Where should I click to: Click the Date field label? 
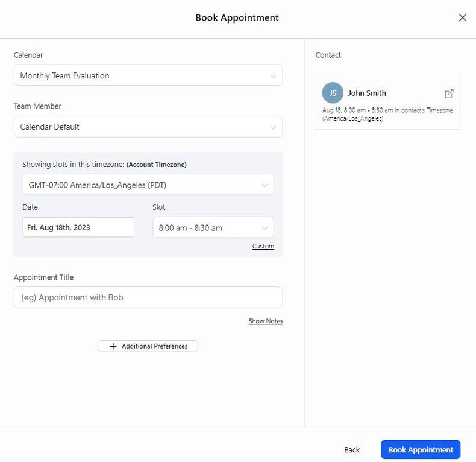[30, 207]
